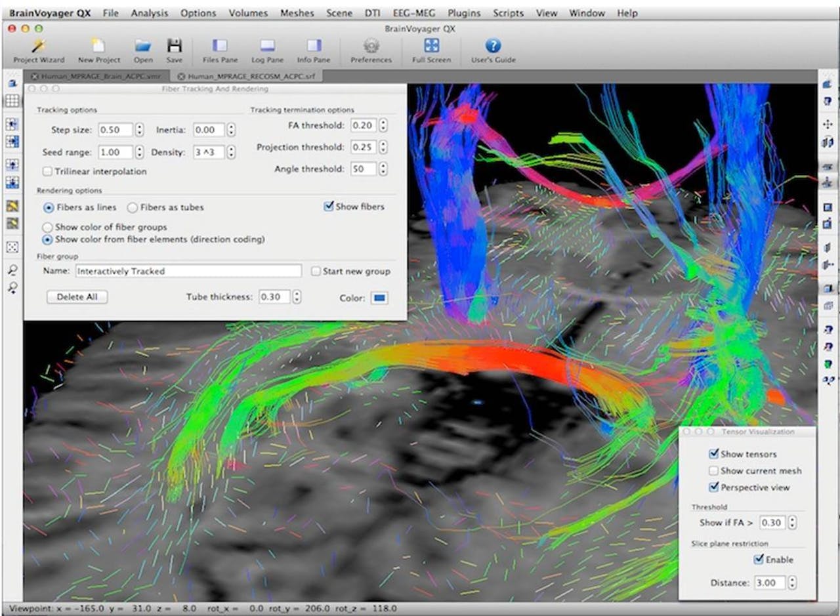Image resolution: width=840 pixels, height=616 pixels.
Task: Toggle slice plane restriction Enable checkbox
Action: [759, 560]
